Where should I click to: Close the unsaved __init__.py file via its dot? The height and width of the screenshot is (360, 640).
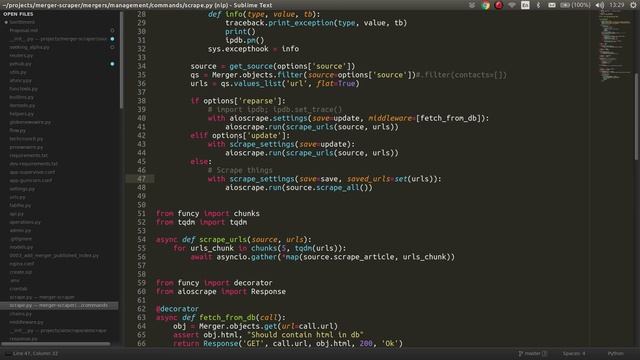point(112,39)
